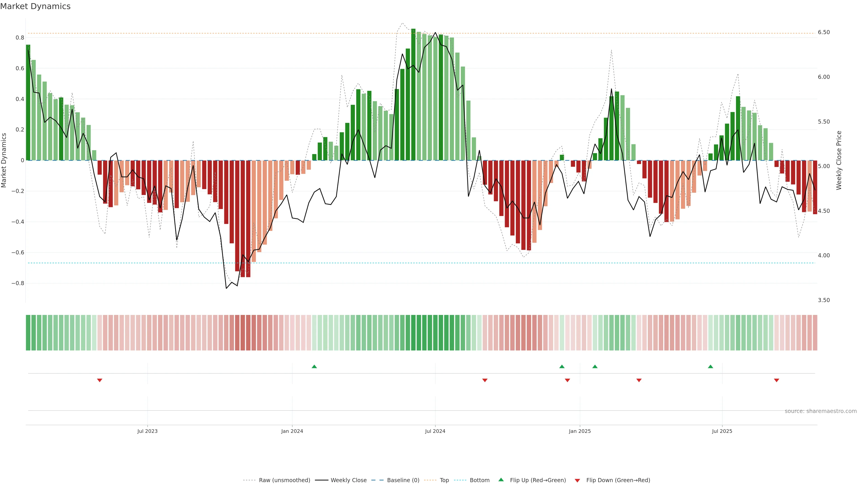Toggle the Weekly Close legend entry
The image size is (868, 488).
tap(348, 480)
